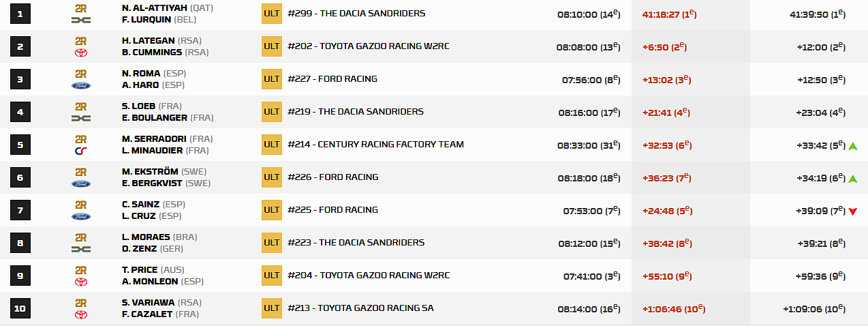Click the red down arrow in row 7
The width and height of the screenshot is (868, 326).
[852, 211]
